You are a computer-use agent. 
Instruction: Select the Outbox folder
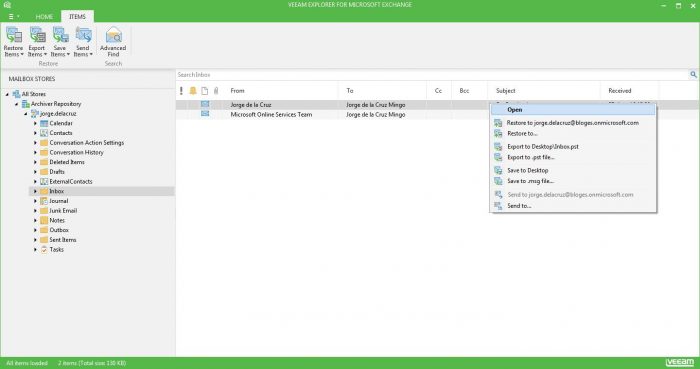[59, 230]
